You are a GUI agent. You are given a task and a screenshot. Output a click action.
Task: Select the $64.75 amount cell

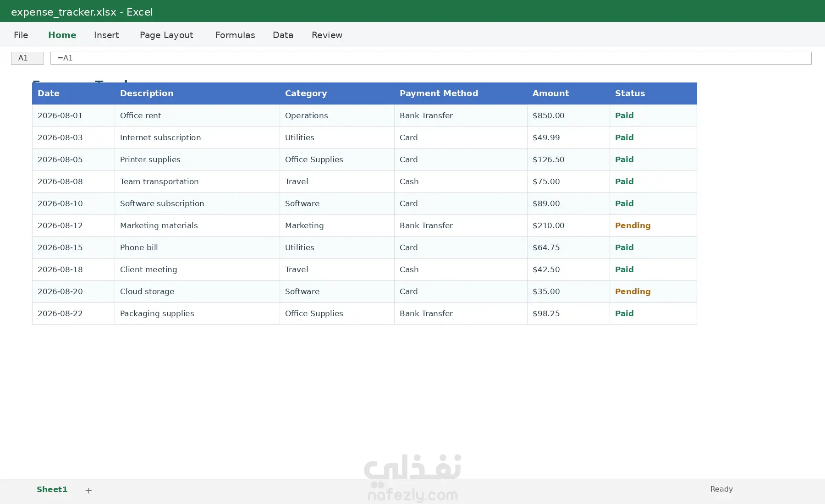568,247
